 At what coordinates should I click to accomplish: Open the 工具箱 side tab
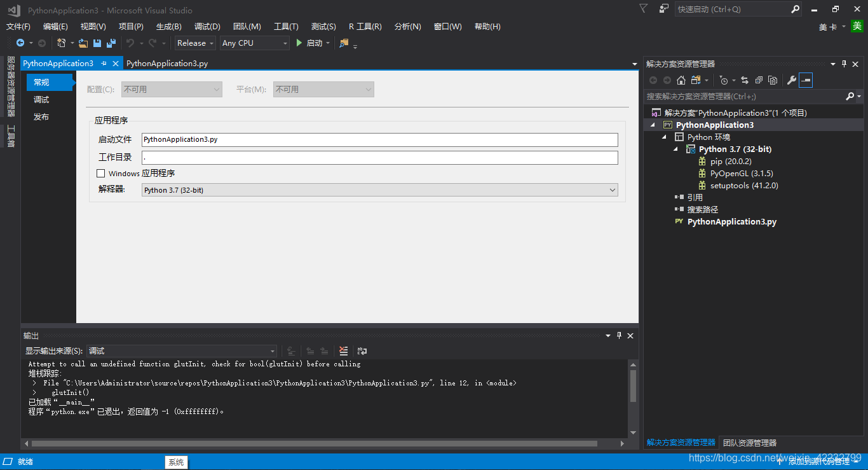click(11, 136)
